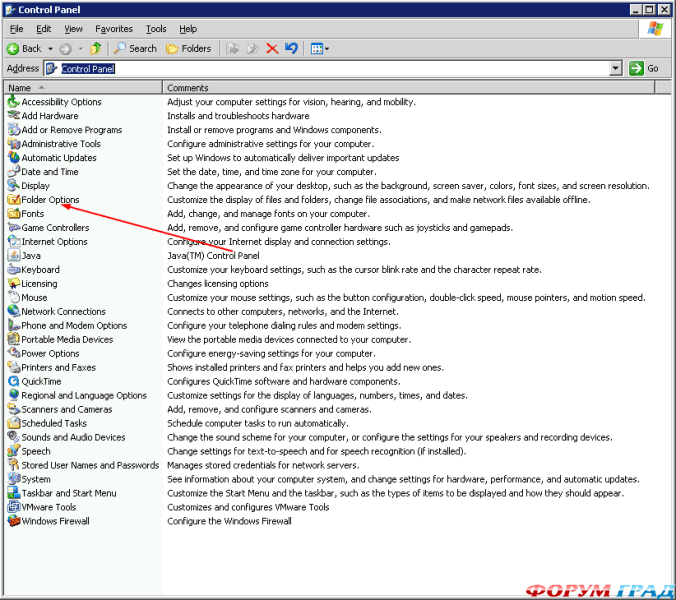Click the Go button
676x600 pixels.
tap(644, 69)
